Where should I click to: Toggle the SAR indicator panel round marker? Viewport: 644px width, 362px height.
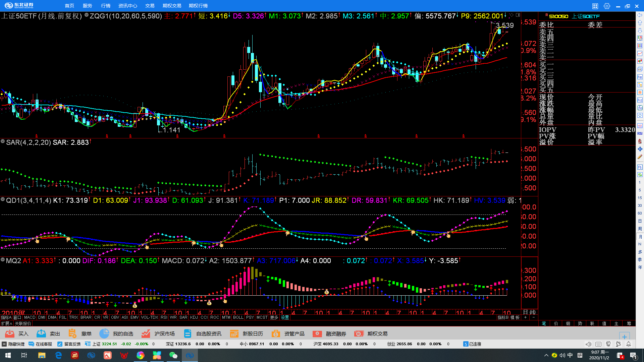coord(3,142)
